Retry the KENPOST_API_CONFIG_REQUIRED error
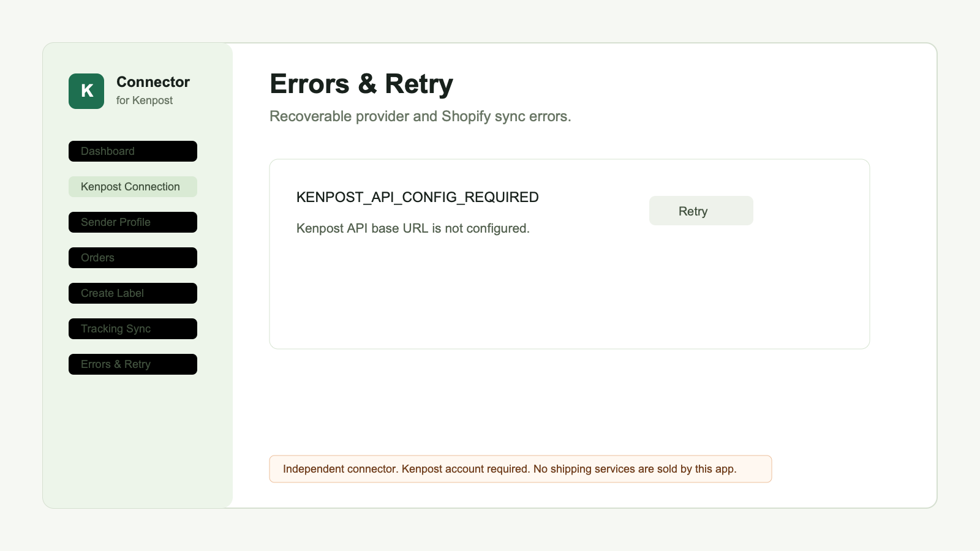Viewport: 980px width, 551px height. [x=701, y=211]
